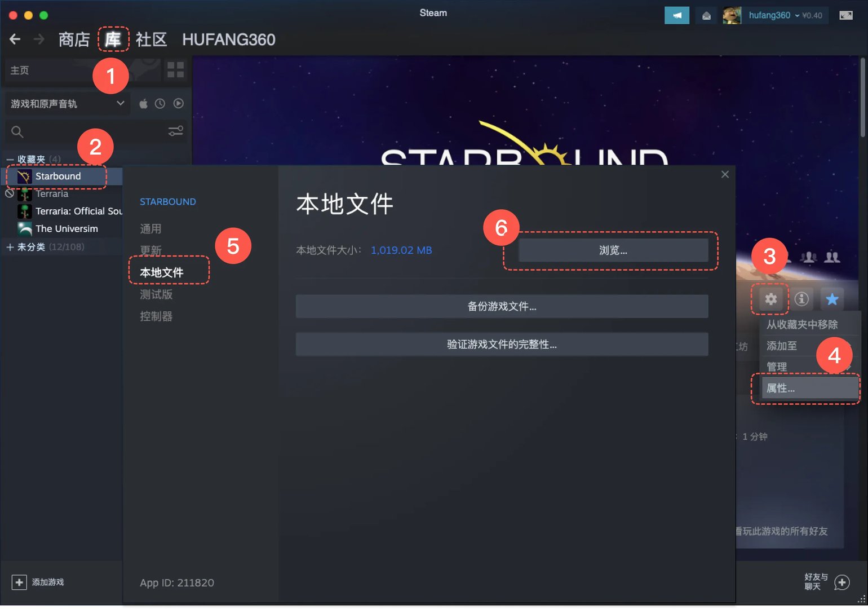The height and width of the screenshot is (609, 868).
Task: Open the account dropdown next to hufang360
Action: [x=798, y=15]
